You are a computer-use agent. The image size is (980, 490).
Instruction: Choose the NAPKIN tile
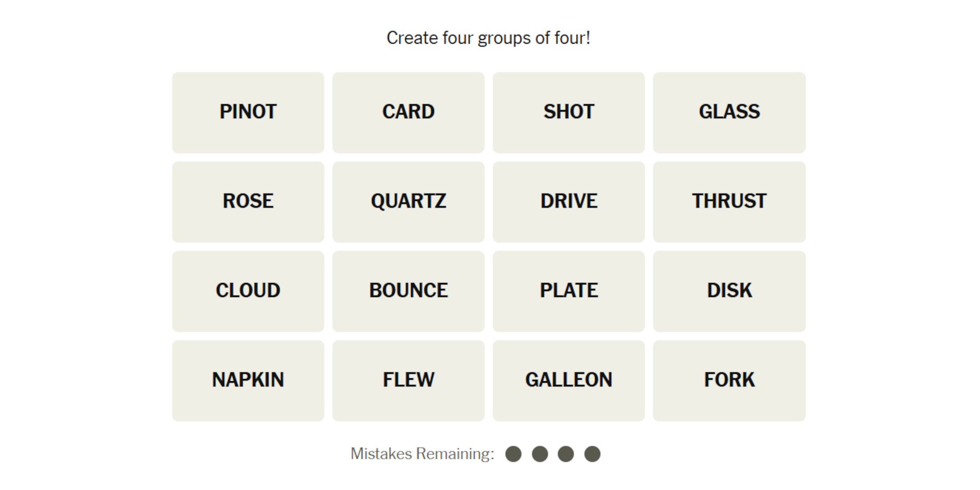tap(248, 381)
